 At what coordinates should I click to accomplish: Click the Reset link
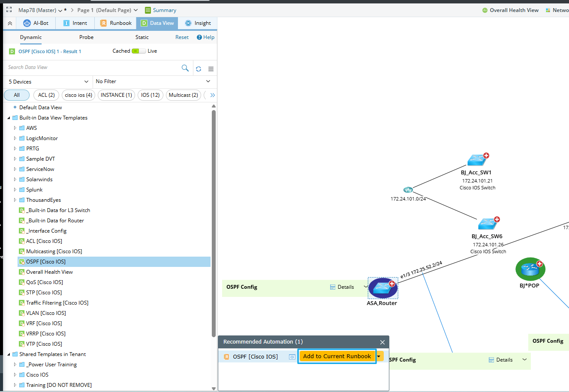182,37
